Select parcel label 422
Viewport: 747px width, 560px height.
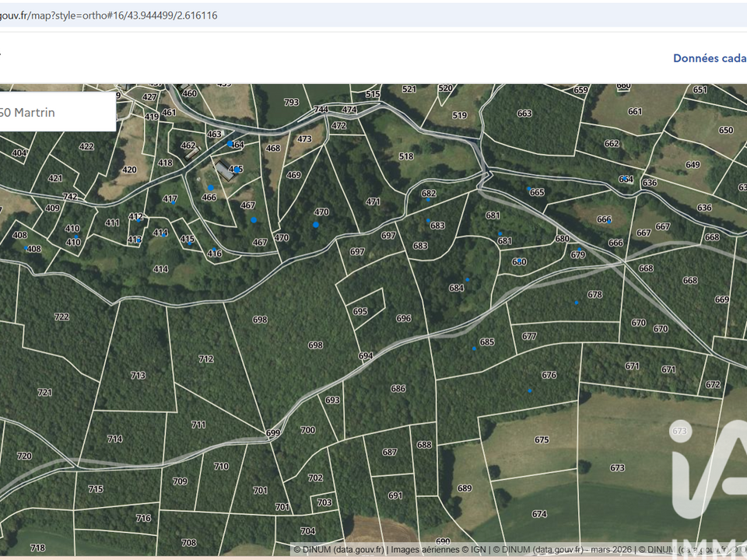(86, 146)
